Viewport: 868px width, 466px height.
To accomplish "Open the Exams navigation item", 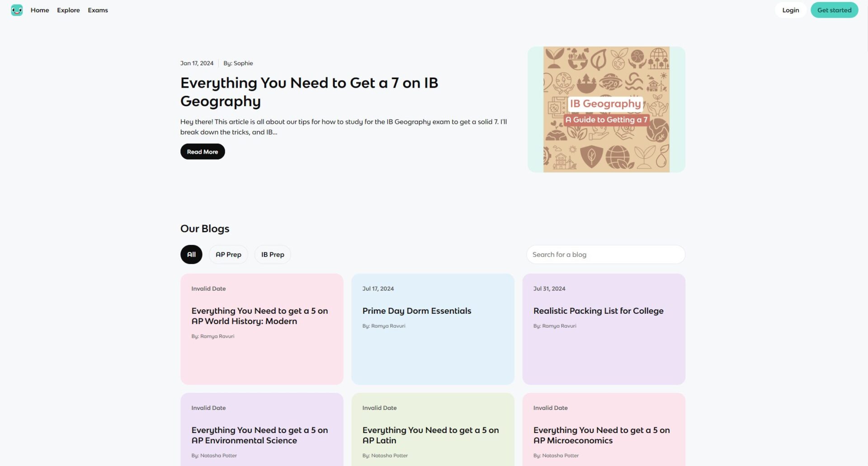I will coord(98,10).
